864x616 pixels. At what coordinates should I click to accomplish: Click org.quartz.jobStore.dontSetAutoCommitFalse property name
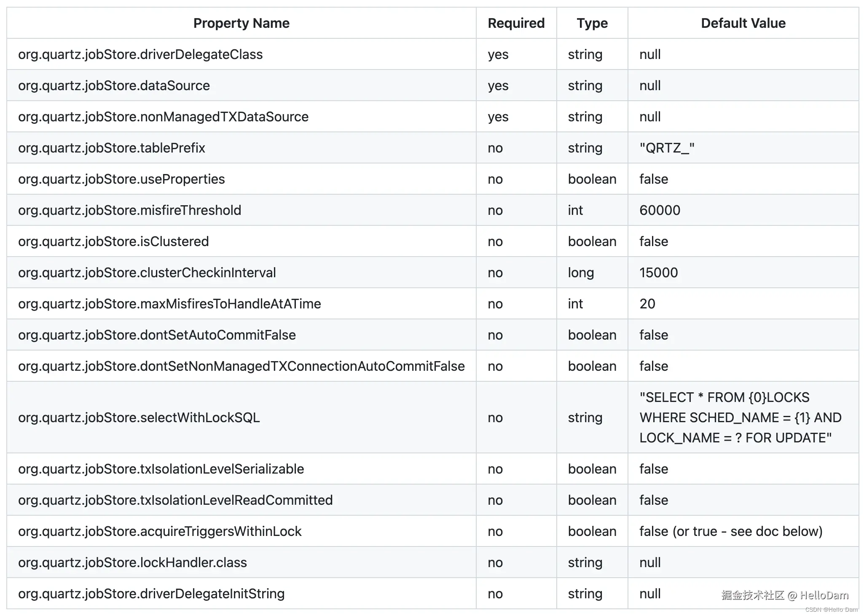(x=157, y=335)
